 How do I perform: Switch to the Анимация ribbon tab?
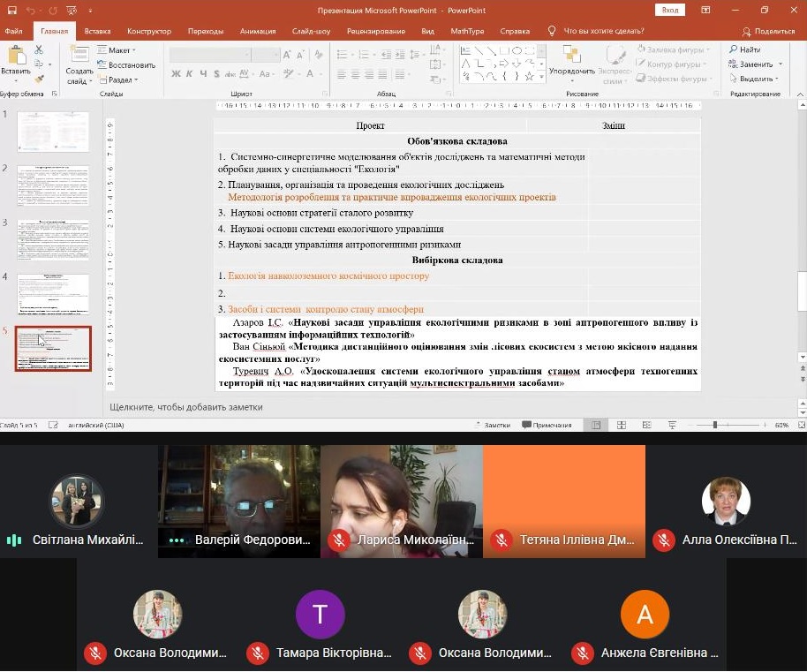(x=258, y=31)
